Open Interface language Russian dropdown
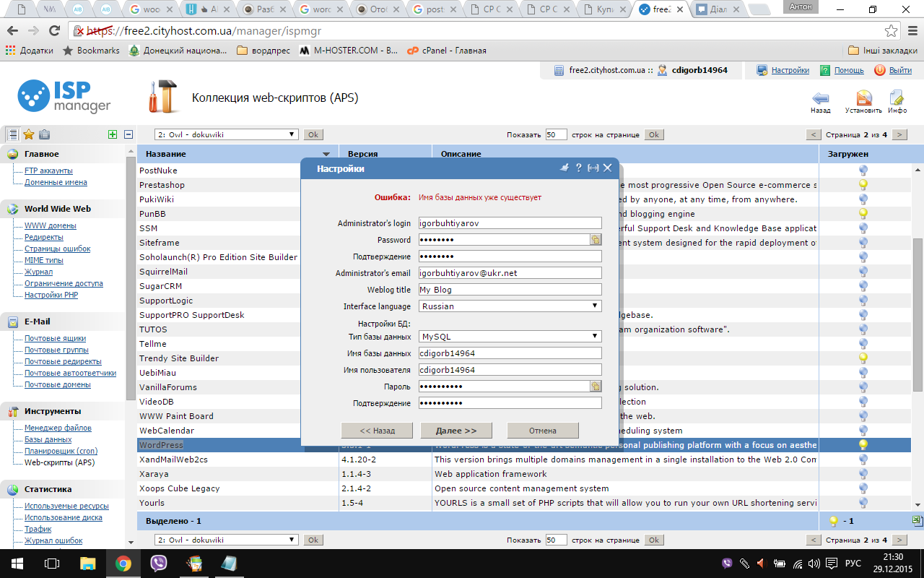The image size is (924, 578). pyautogui.click(x=510, y=306)
